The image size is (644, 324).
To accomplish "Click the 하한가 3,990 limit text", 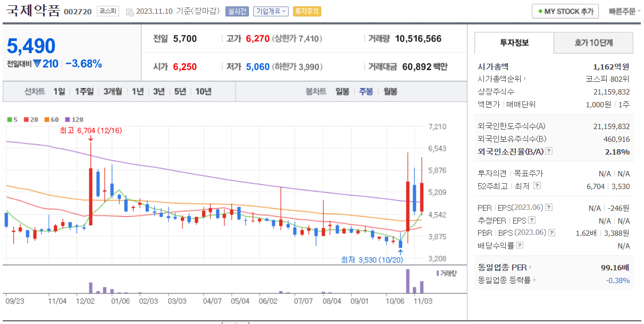I will (x=297, y=67).
